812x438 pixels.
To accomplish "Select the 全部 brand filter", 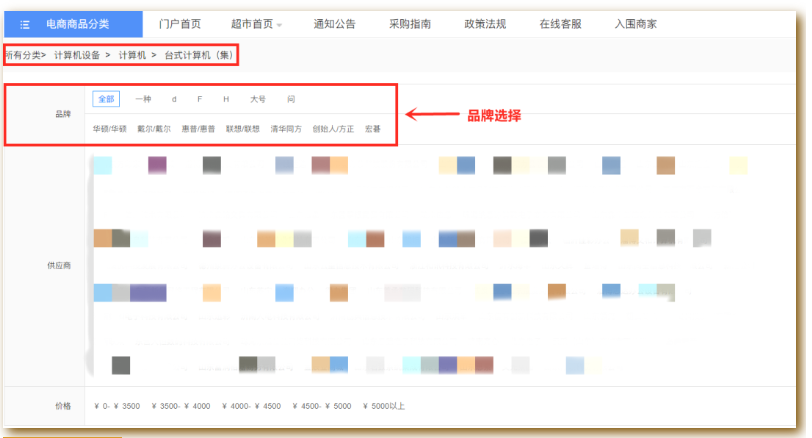I will pos(105,99).
